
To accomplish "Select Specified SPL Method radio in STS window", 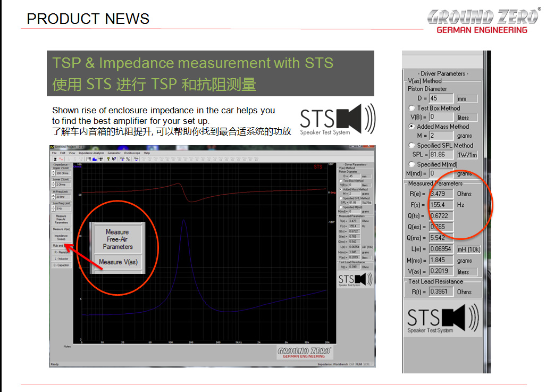I will [x=341, y=198].
